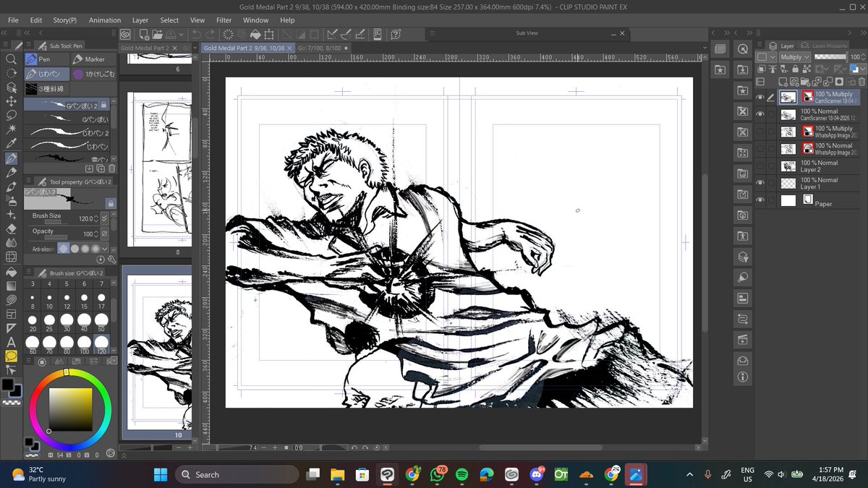Hide the top CamScanner Multiply layer
This screenshot has height=488, width=868.
point(759,97)
